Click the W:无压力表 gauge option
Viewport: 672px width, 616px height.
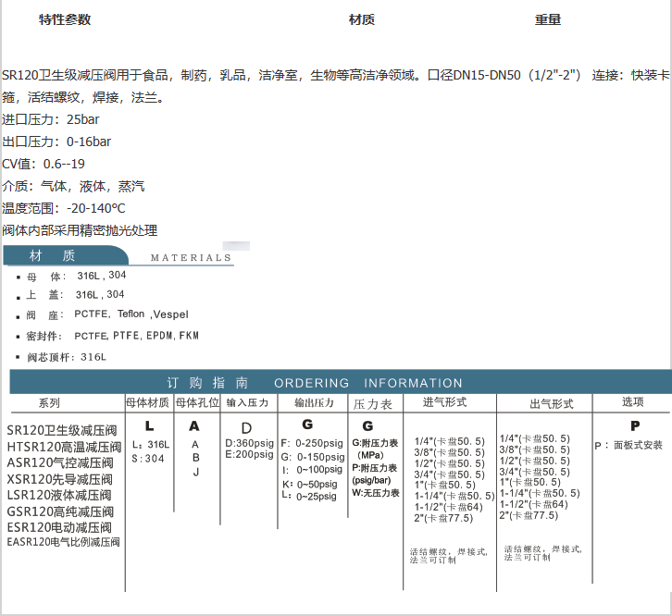point(376,493)
